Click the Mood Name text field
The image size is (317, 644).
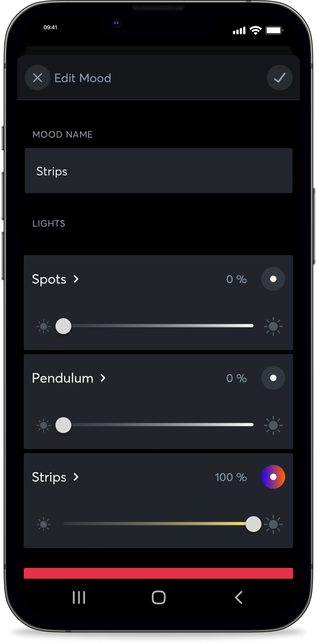pyautogui.click(x=158, y=171)
